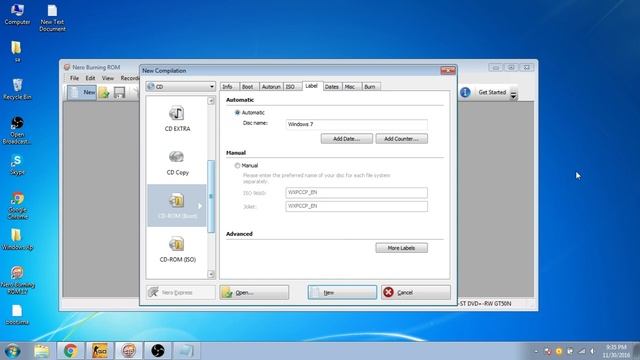Click the Joliet label input field

point(356,206)
